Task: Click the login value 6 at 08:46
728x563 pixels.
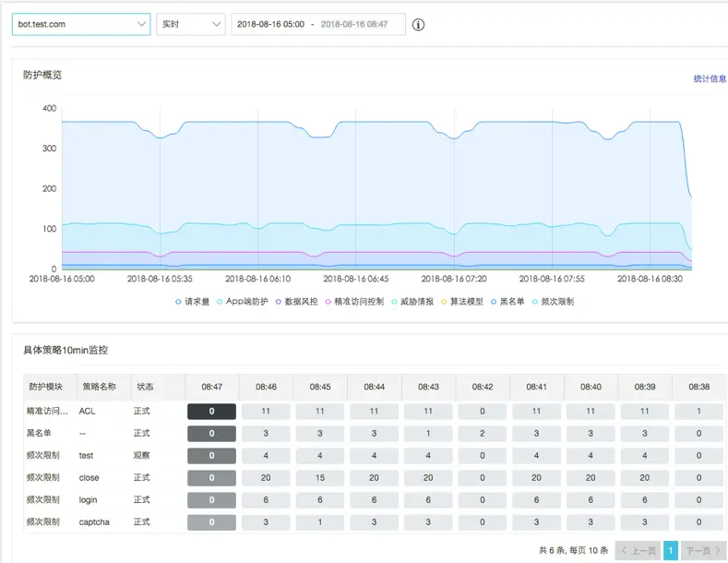Action: point(266,500)
